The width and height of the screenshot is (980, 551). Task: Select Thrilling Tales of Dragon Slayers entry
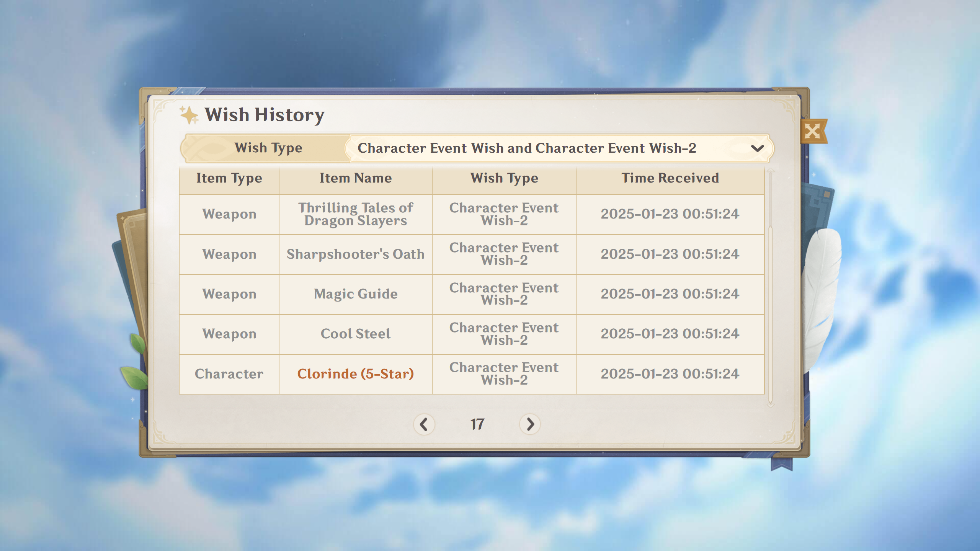click(x=356, y=214)
